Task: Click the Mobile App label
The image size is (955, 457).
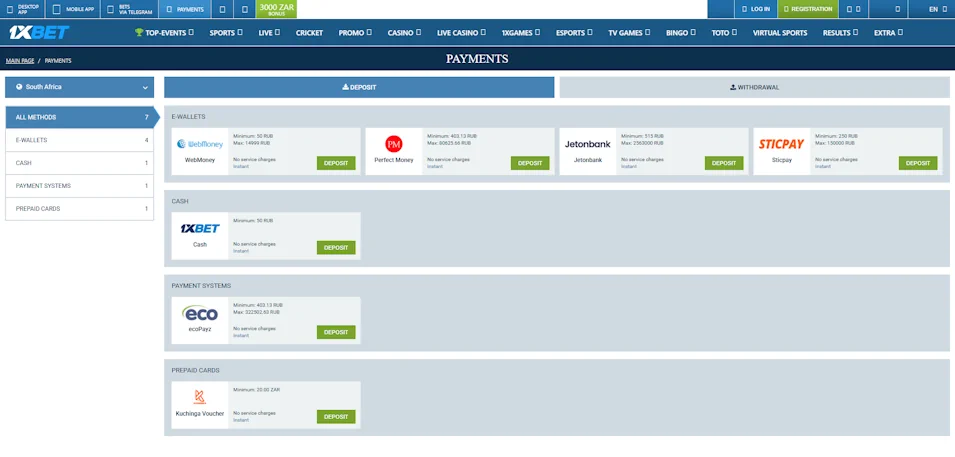Action: point(79,10)
